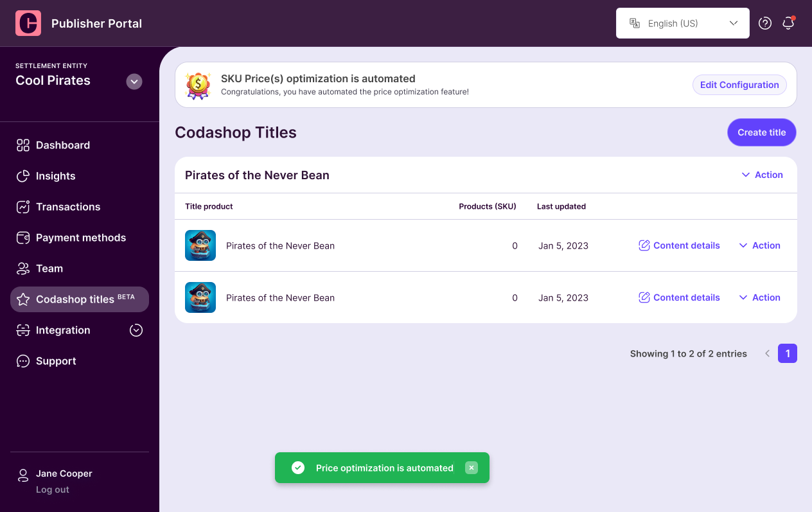812x512 pixels.
Task: Click the first Pirates of the Never Bean thumbnail
Action: pyautogui.click(x=200, y=245)
